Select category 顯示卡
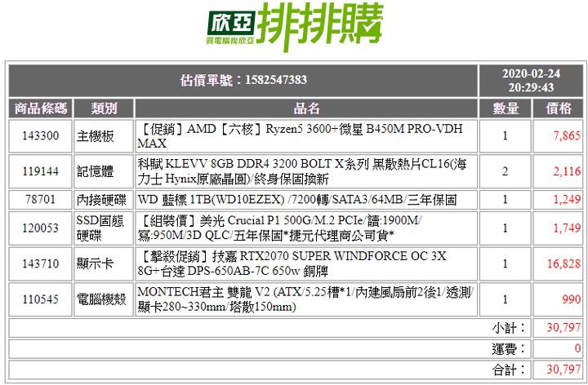588x385 pixels. [x=95, y=264]
